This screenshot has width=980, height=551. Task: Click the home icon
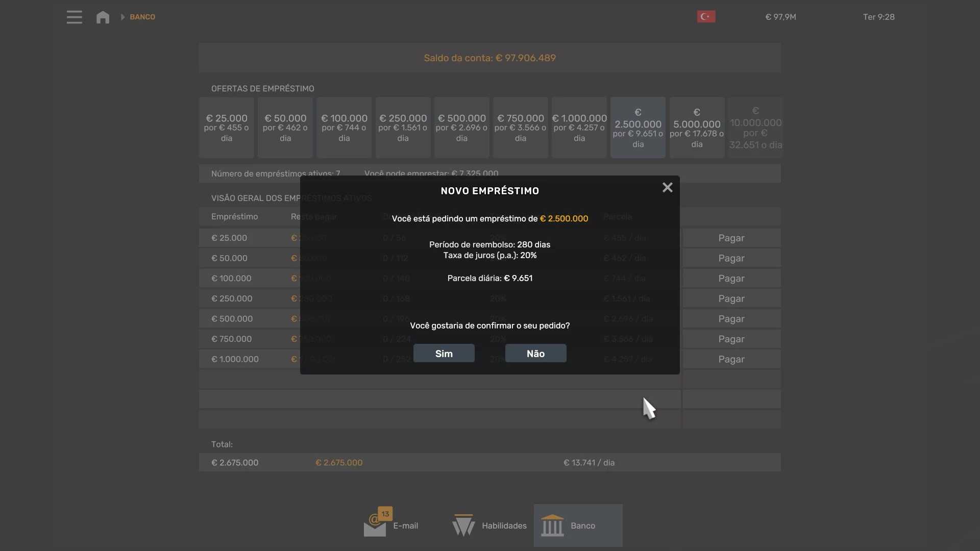(103, 17)
